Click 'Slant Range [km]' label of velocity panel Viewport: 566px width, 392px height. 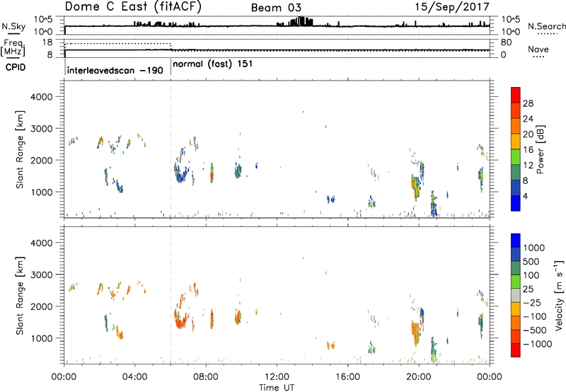[x=20, y=296]
